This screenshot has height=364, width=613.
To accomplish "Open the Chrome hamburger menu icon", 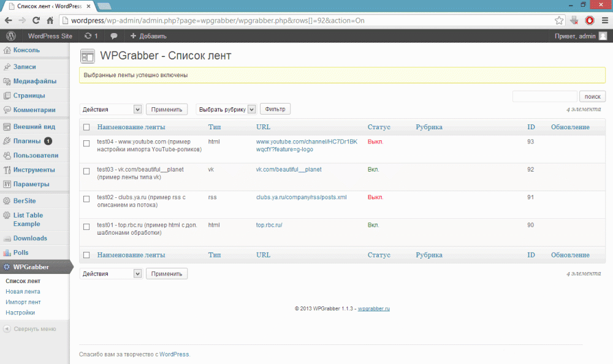I will click(x=604, y=20).
